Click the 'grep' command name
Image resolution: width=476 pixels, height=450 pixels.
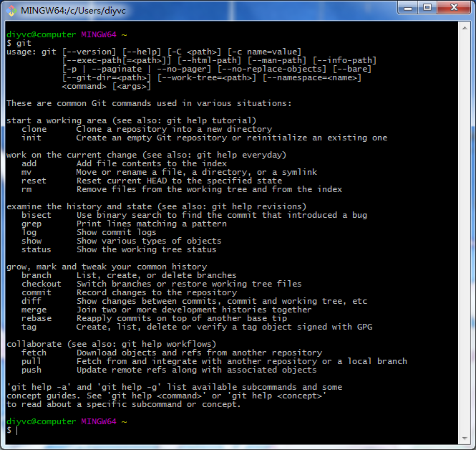(31, 224)
